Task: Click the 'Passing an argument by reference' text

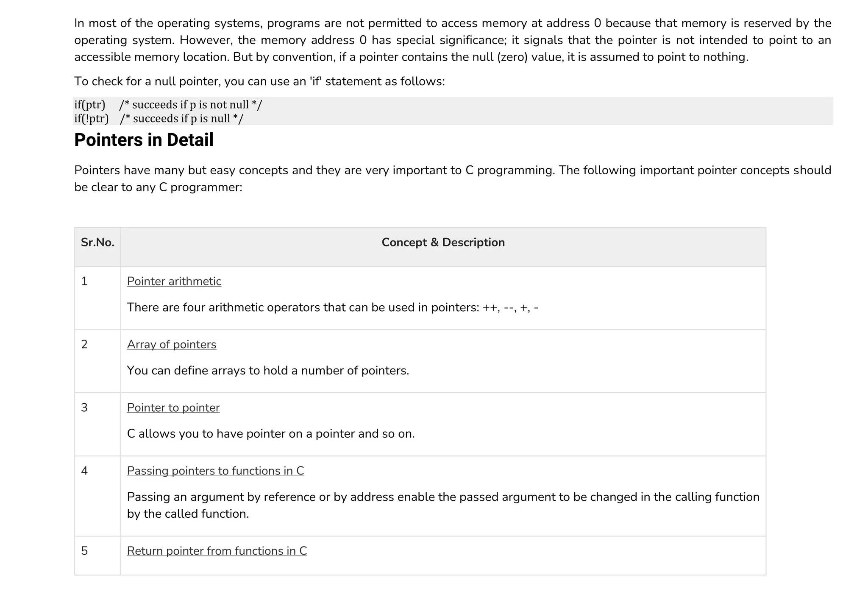Action: tap(443, 497)
